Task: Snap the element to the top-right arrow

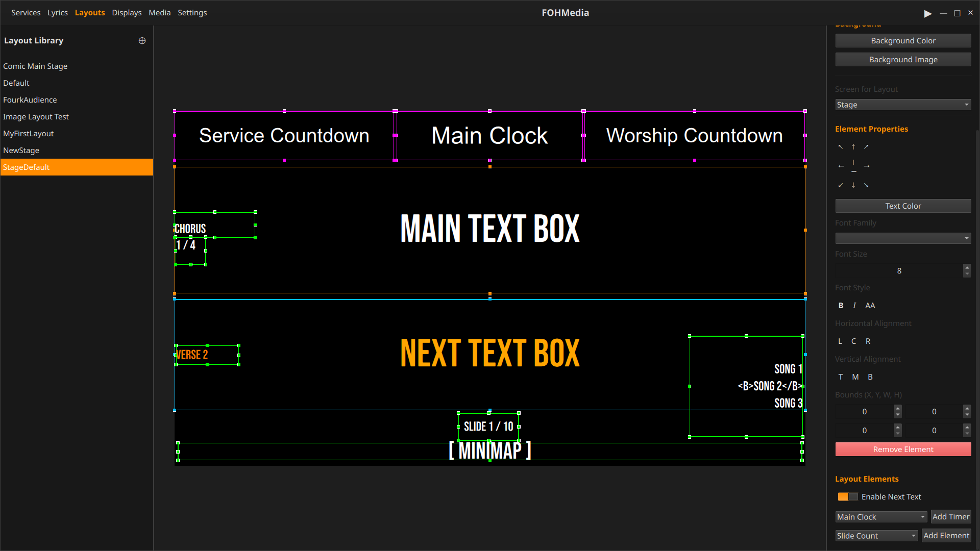Action: click(x=866, y=147)
